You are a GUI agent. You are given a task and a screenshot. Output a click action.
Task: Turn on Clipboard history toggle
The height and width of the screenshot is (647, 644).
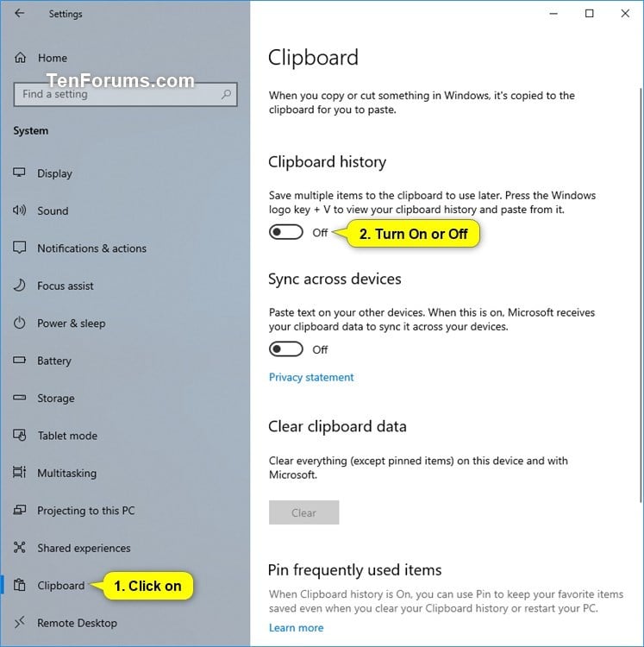click(285, 232)
